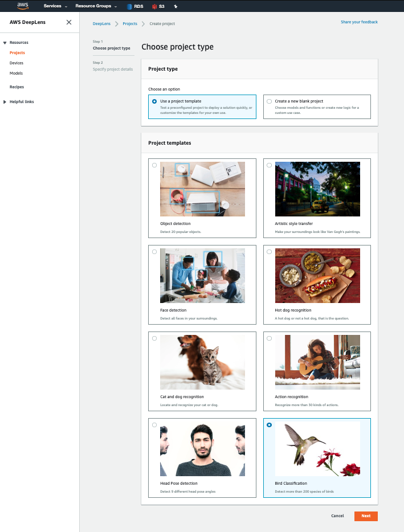Click the AWS logo in top bar
The image size is (404, 532).
[22, 6]
